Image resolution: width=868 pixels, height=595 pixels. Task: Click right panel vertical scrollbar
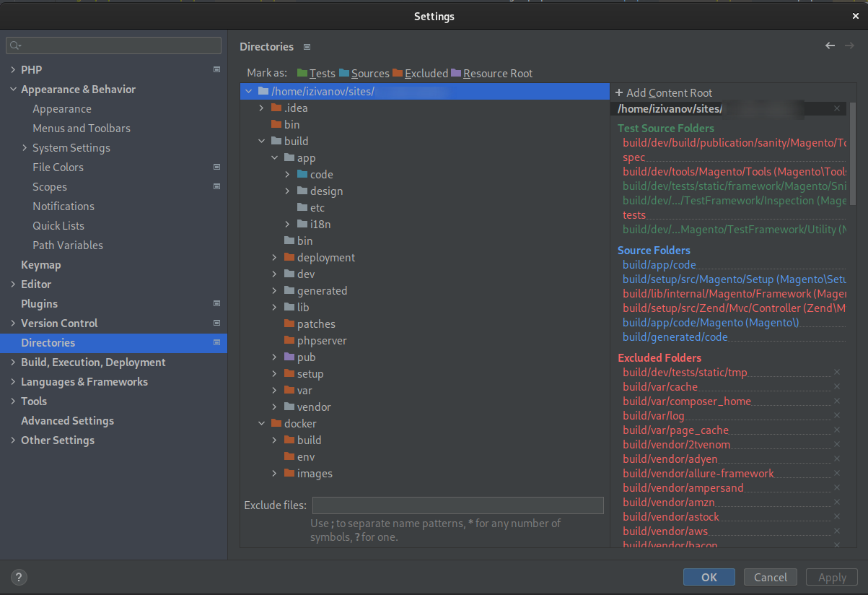(x=852, y=154)
